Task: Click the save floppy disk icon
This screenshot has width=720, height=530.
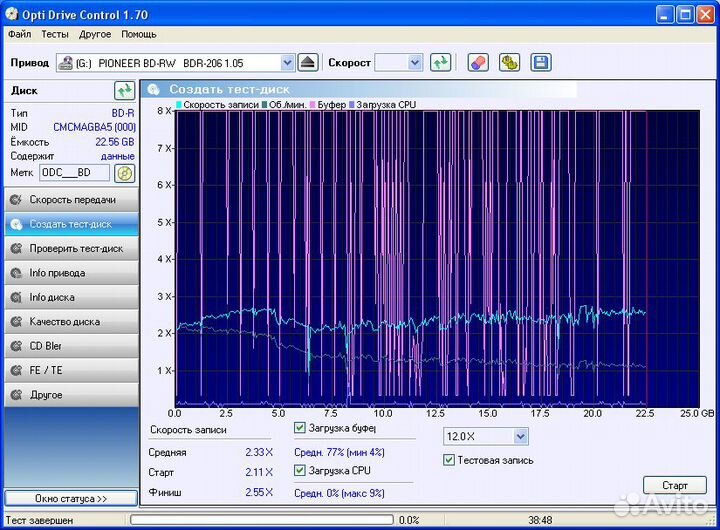Action: tap(541, 63)
